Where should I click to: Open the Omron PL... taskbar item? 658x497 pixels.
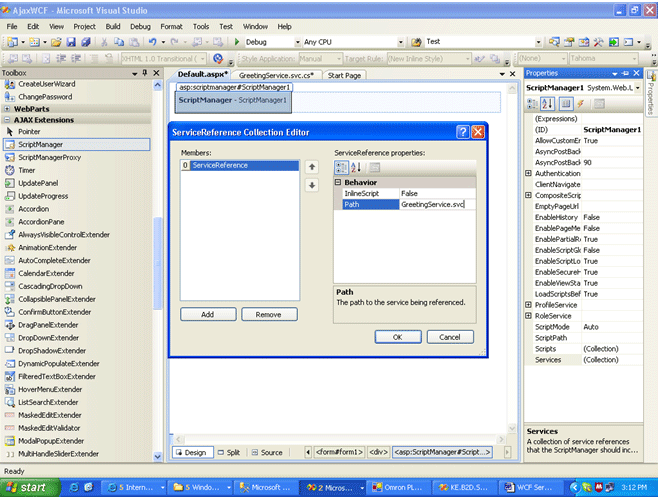click(399, 487)
